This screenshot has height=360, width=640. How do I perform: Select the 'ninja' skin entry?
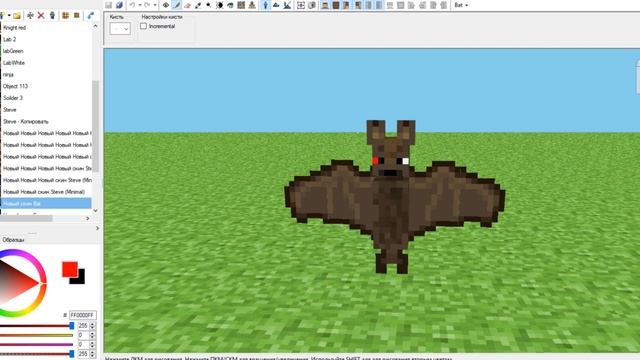[x=8, y=75]
